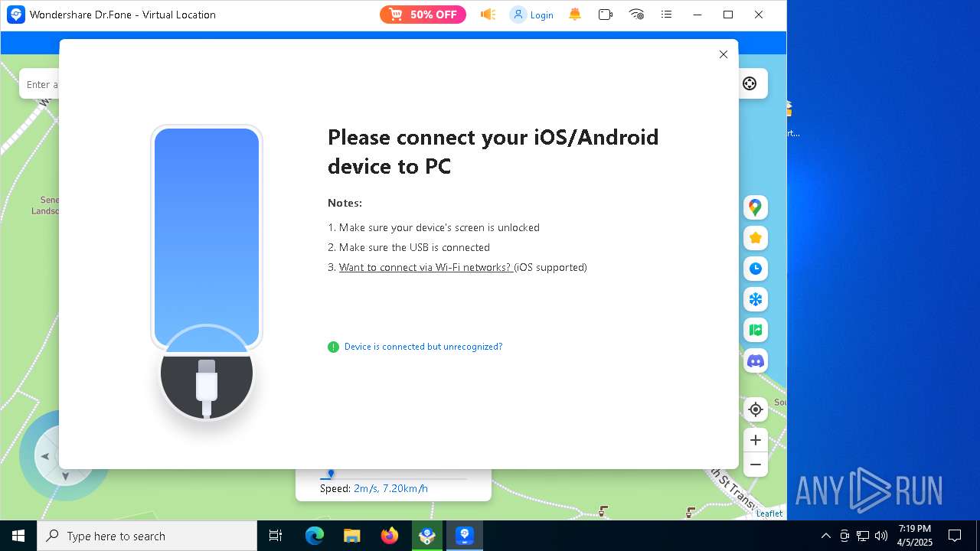The height and width of the screenshot is (551, 980).
Task: Click the Login account button
Action: click(531, 15)
